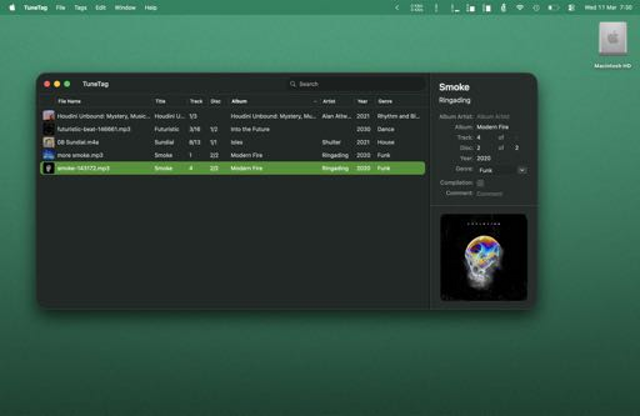The image size is (640, 416).
Task: Click the Shulter artist cell
Action: coord(331,142)
